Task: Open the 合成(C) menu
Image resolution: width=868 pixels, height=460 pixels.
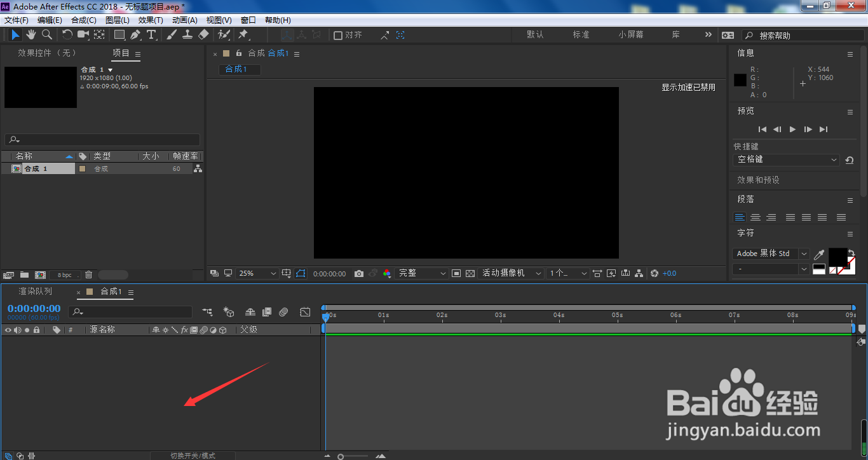Action: click(84, 20)
